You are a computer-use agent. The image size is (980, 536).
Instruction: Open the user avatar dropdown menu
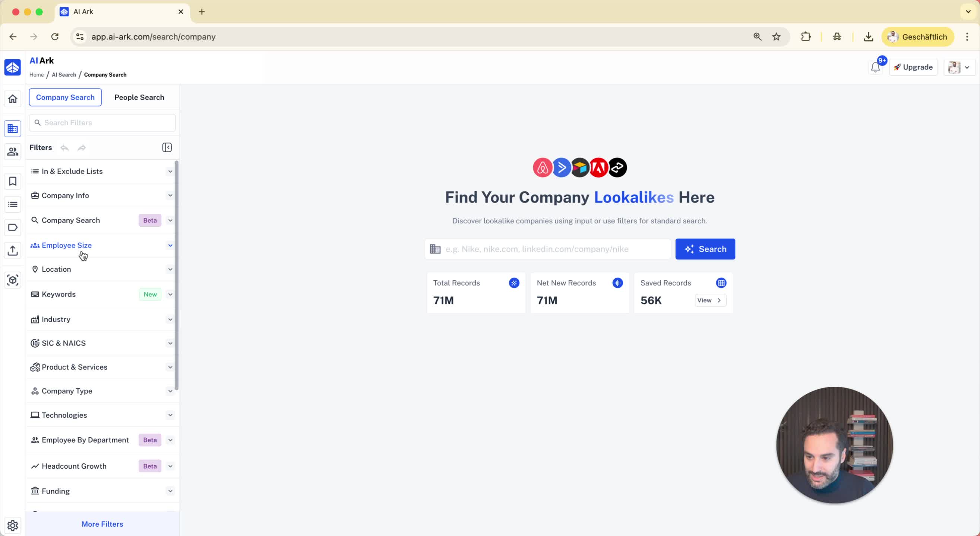click(x=959, y=68)
